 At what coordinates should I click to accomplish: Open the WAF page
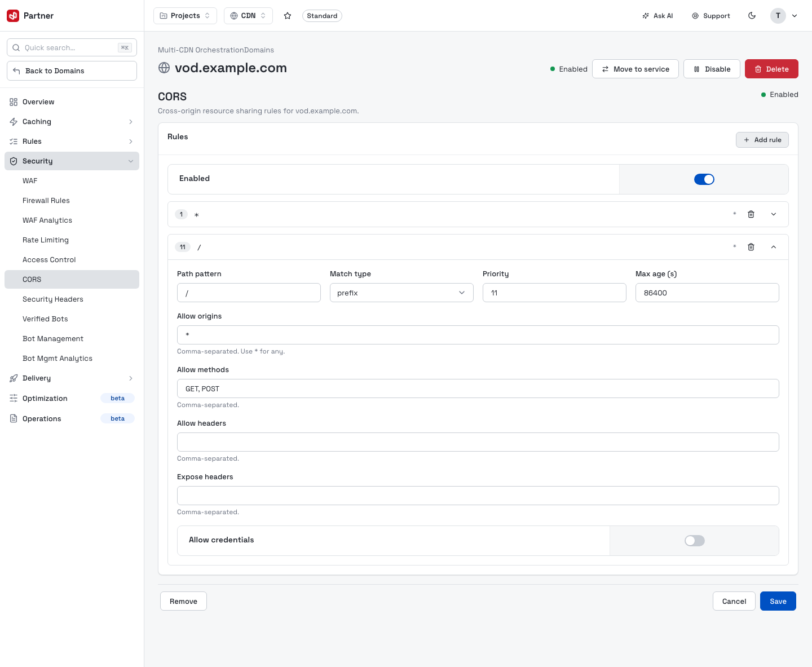point(72,181)
